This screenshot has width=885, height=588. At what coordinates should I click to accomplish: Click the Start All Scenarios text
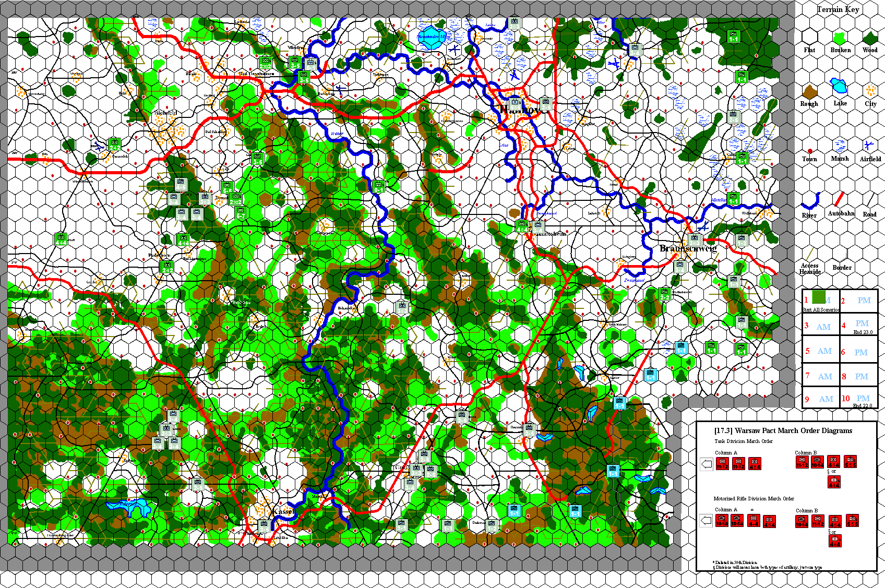[x=821, y=310]
